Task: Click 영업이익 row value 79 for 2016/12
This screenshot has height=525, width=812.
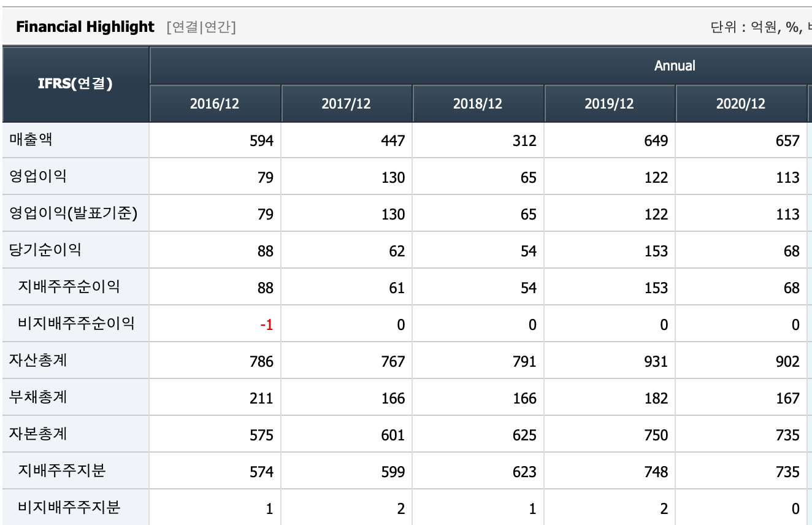Action: point(266,178)
